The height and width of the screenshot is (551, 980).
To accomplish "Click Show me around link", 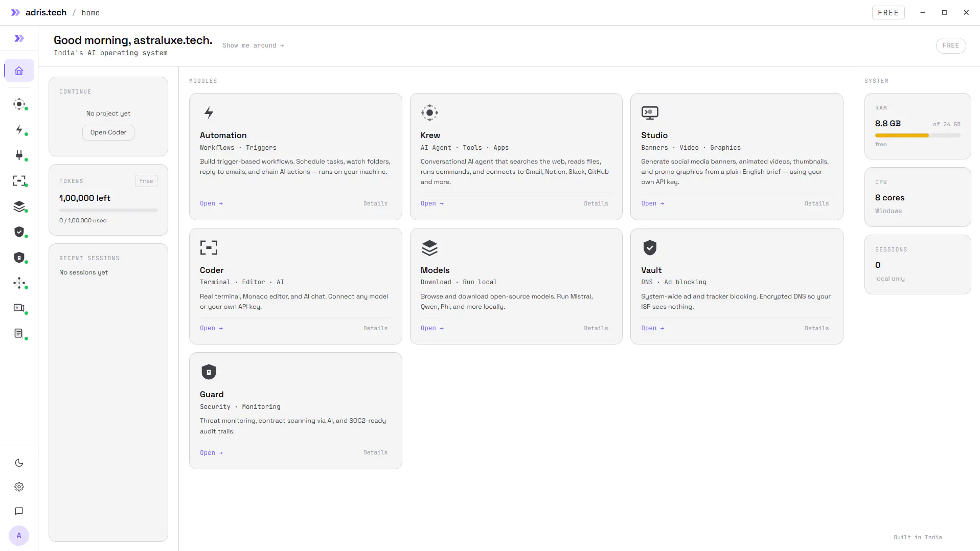I will pyautogui.click(x=253, y=45).
